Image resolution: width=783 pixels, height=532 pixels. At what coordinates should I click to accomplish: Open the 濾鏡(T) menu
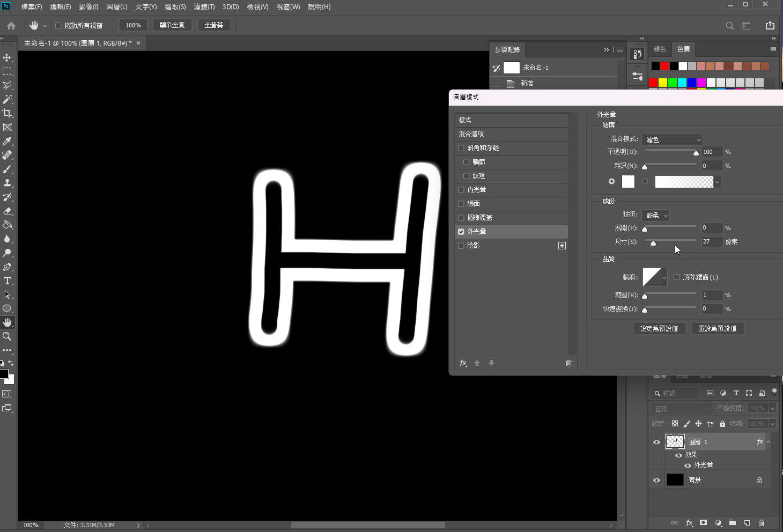coord(204,7)
